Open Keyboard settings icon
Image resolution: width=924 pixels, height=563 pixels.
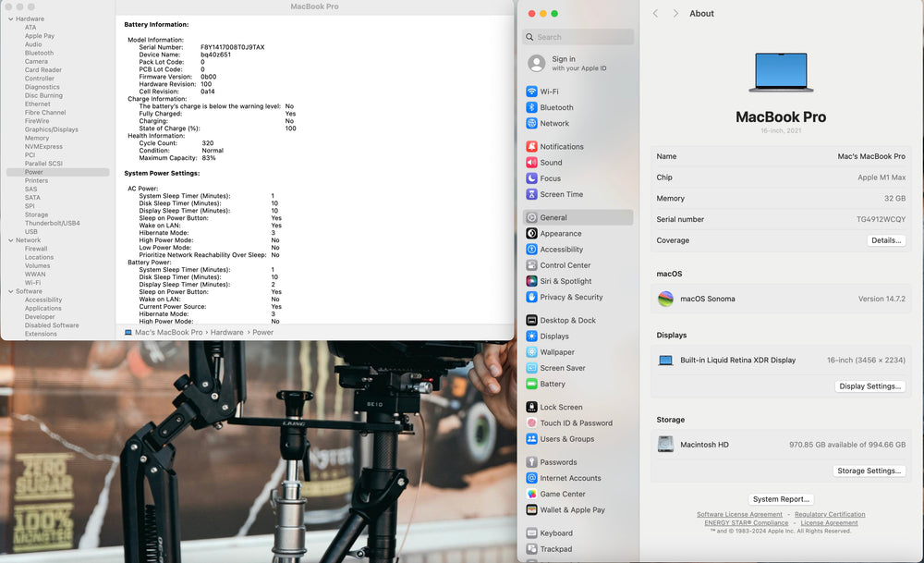coord(531,532)
